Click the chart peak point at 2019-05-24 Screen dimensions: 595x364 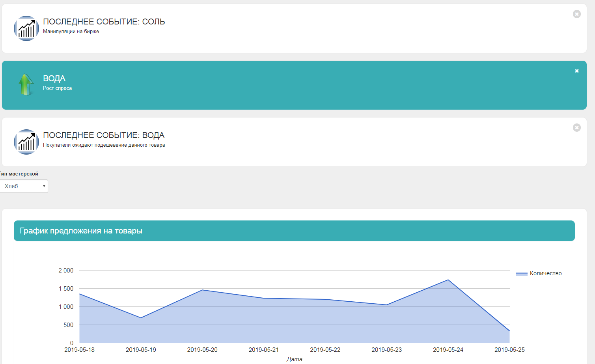pos(448,280)
